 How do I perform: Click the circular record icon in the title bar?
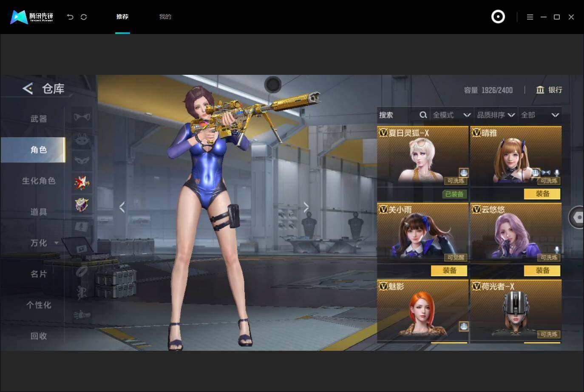pos(498,17)
